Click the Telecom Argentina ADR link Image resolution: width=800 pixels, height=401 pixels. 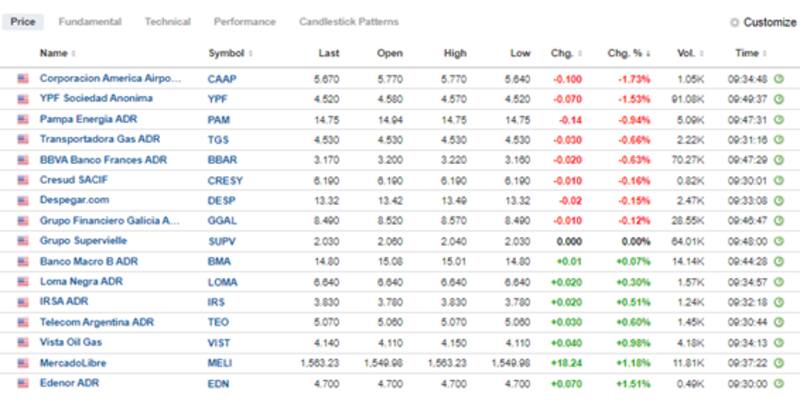(x=96, y=321)
